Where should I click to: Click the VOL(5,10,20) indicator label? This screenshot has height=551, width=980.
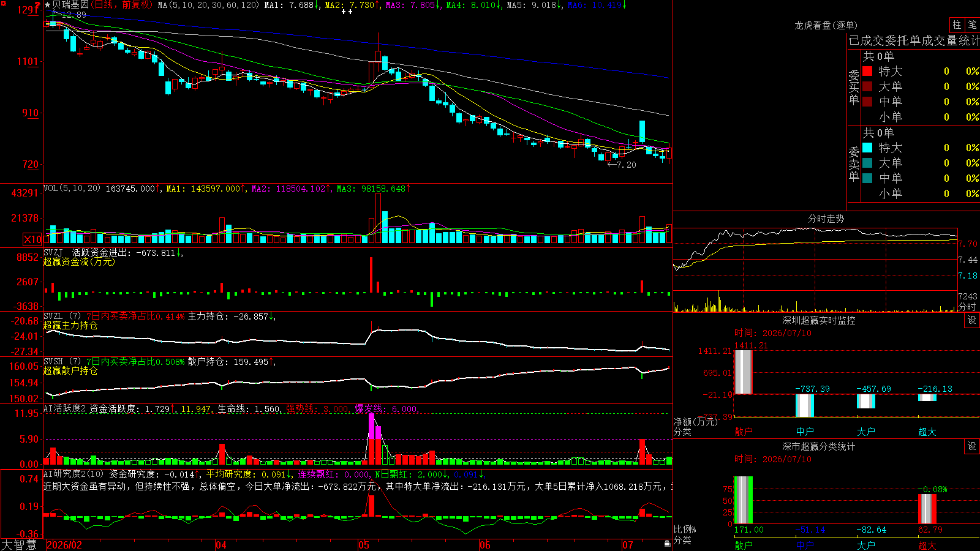coord(72,189)
